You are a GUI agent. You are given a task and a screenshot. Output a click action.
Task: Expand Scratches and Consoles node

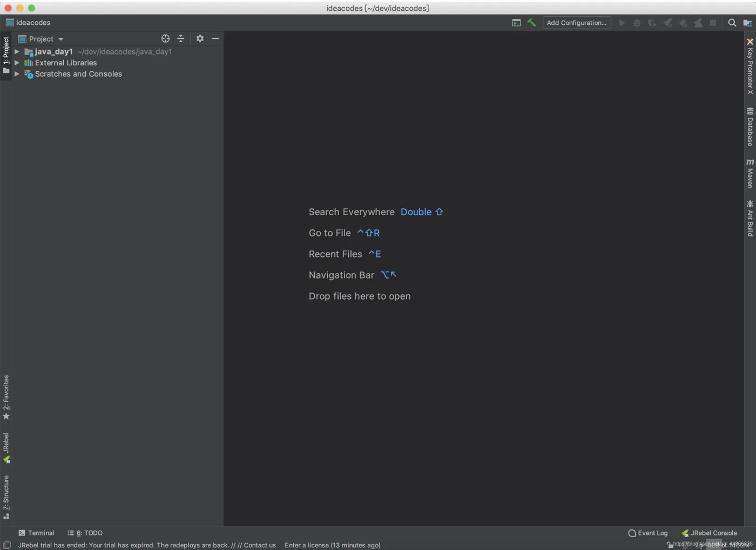pos(17,74)
